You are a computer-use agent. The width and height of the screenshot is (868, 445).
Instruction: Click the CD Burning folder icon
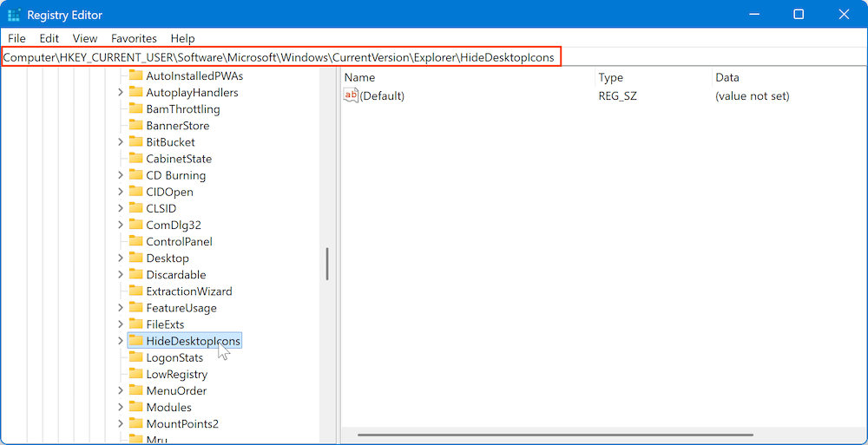point(135,175)
